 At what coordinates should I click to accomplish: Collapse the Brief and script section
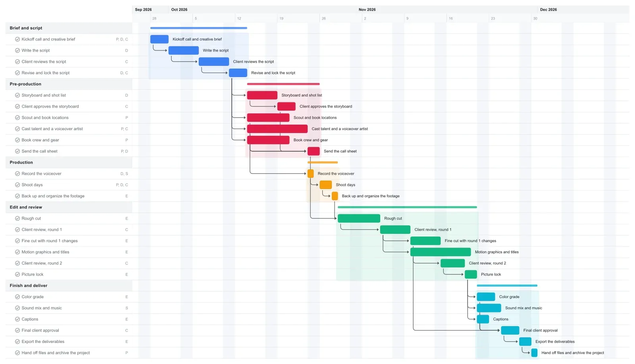click(x=69, y=28)
